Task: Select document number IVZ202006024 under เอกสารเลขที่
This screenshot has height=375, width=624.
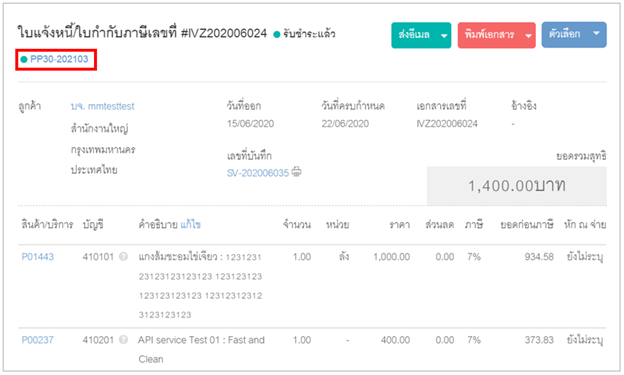Action: (x=447, y=124)
